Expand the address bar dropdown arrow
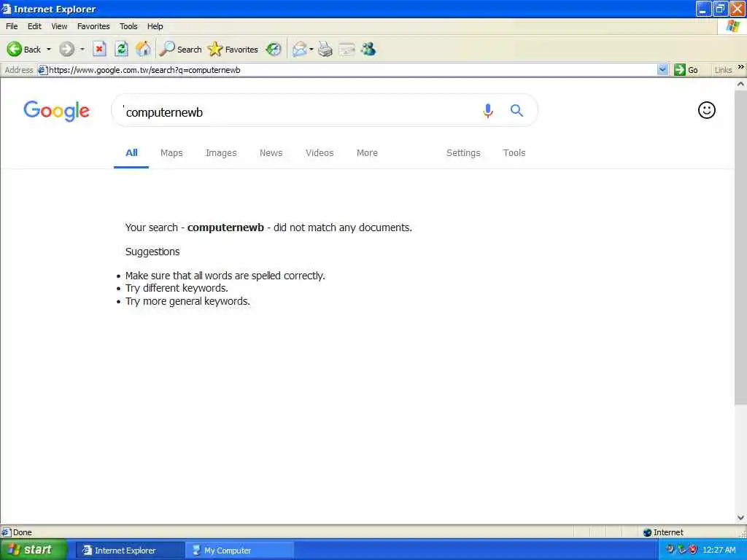The height and width of the screenshot is (560, 747). [x=662, y=70]
